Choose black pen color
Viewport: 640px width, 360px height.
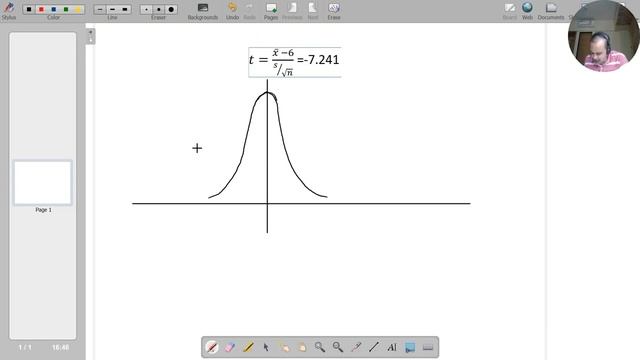tap(29, 9)
